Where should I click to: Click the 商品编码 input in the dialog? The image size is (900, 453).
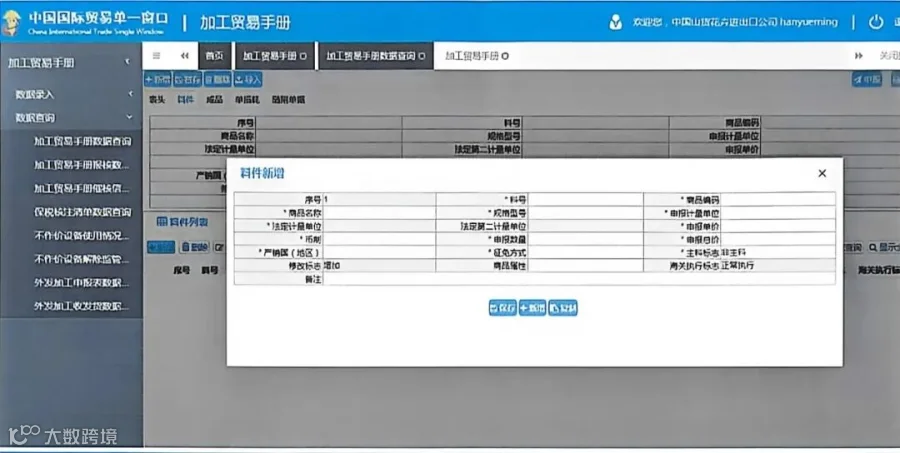coord(778,200)
